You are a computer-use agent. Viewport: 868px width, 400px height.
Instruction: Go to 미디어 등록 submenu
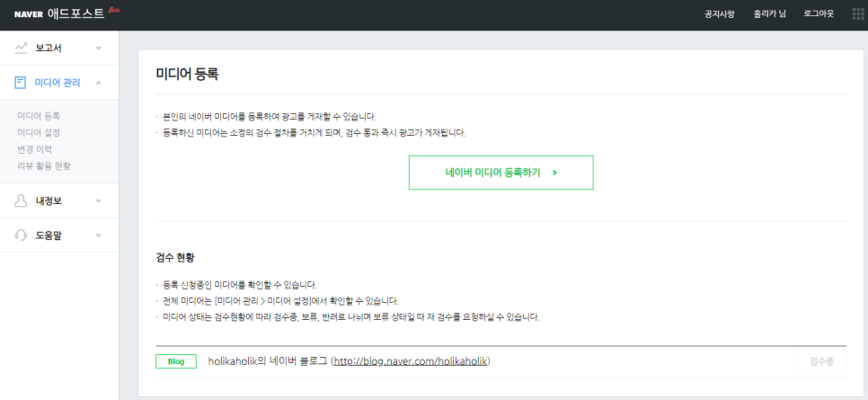(x=39, y=116)
